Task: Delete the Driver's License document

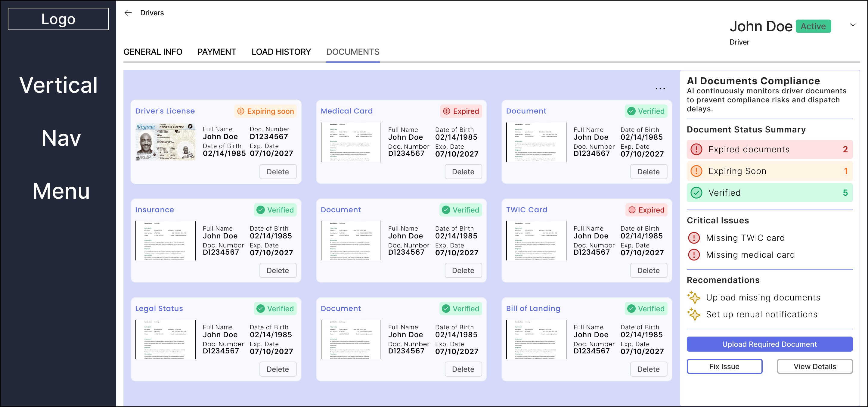Action: [x=278, y=172]
